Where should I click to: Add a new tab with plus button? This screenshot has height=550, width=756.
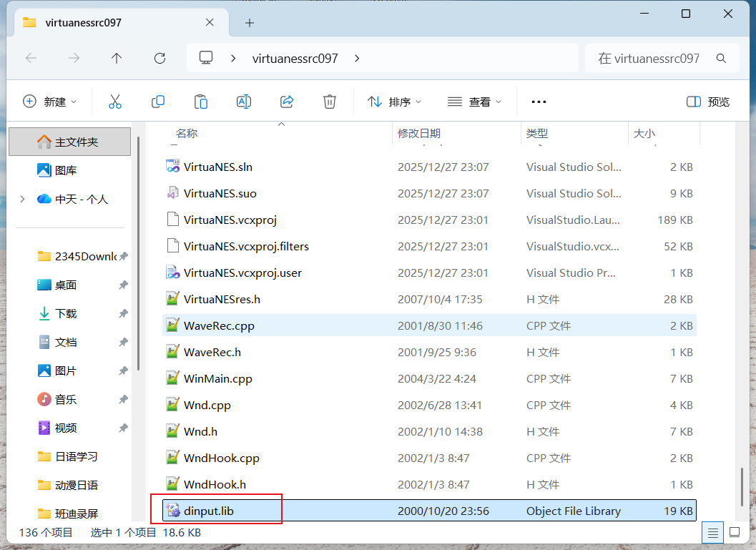[x=250, y=23]
